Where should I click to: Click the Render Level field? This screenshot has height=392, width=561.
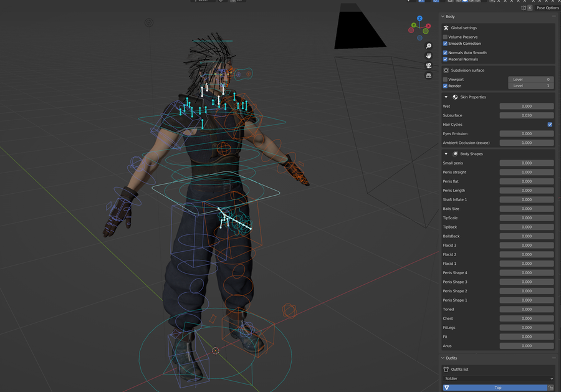[531, 86]
